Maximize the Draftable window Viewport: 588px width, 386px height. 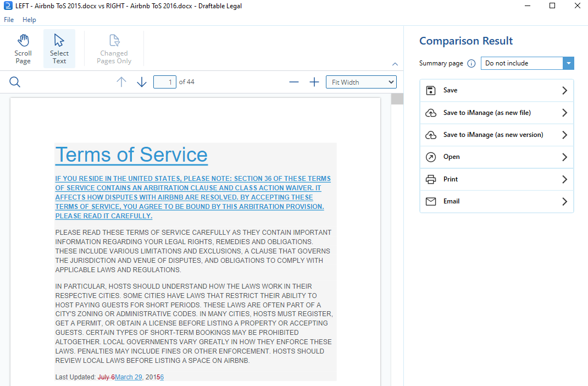coord(552,5)
